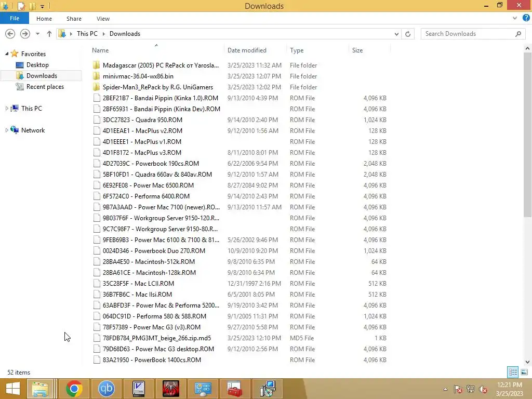Screen dimensions: 532x399
Task: Select Powerbook Duo 270.ROM file
Action: tap(154, 251)
